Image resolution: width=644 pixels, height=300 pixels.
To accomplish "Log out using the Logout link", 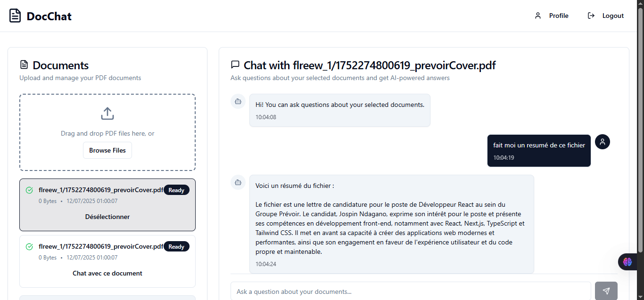I will [x=613, y=16].
